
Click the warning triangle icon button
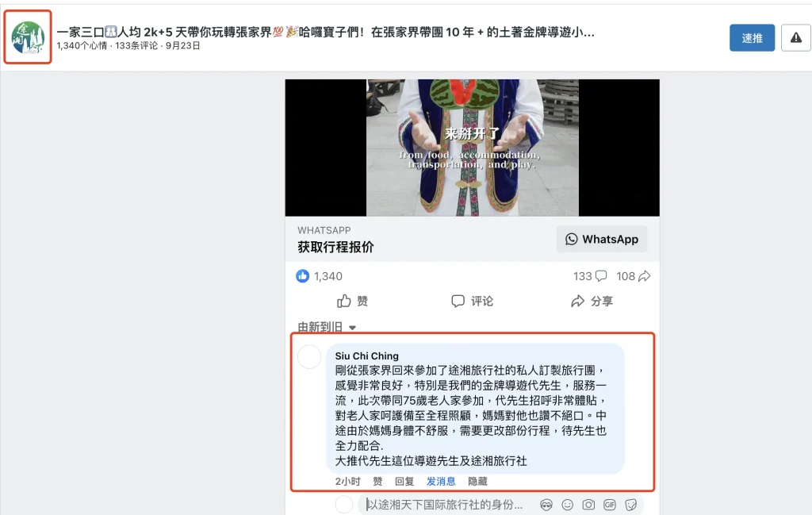coord(795,38)
